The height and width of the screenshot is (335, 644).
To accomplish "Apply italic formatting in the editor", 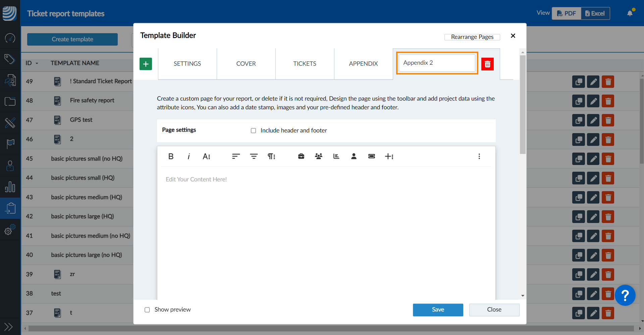I will 189,156.
